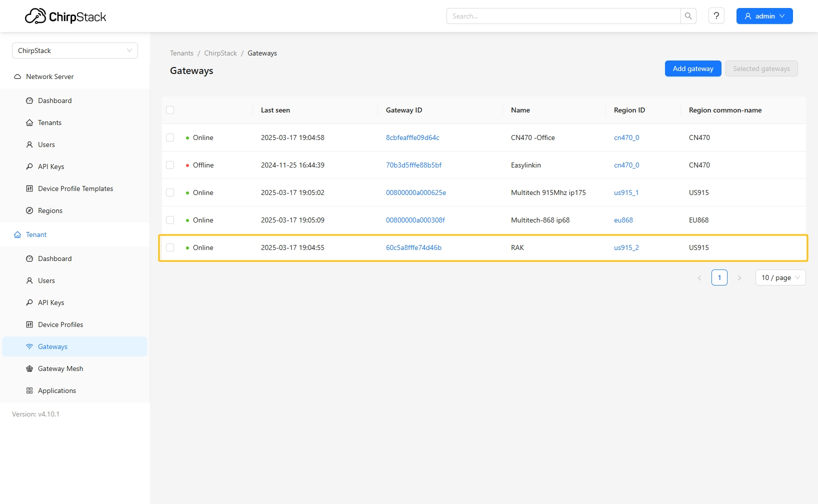Click the search magnifier icon
Screen dimensions: 818x504
click(688, 16)
